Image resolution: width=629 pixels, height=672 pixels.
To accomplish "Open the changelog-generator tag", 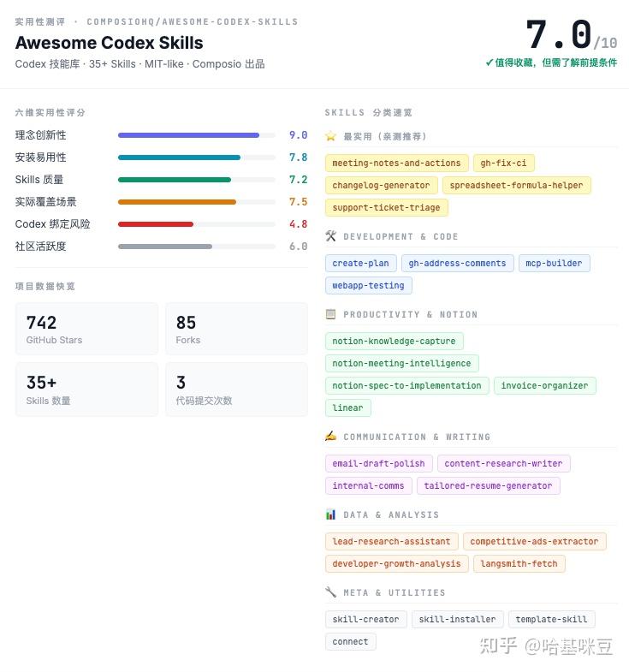I will coord(381,185).
